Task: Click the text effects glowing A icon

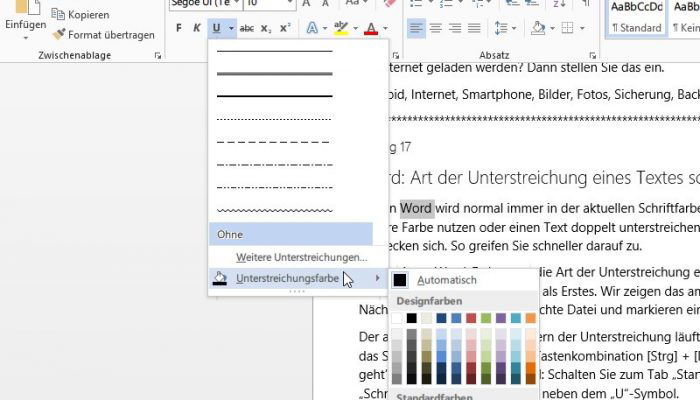Action: pyautogui.click(x=312, y=28)
